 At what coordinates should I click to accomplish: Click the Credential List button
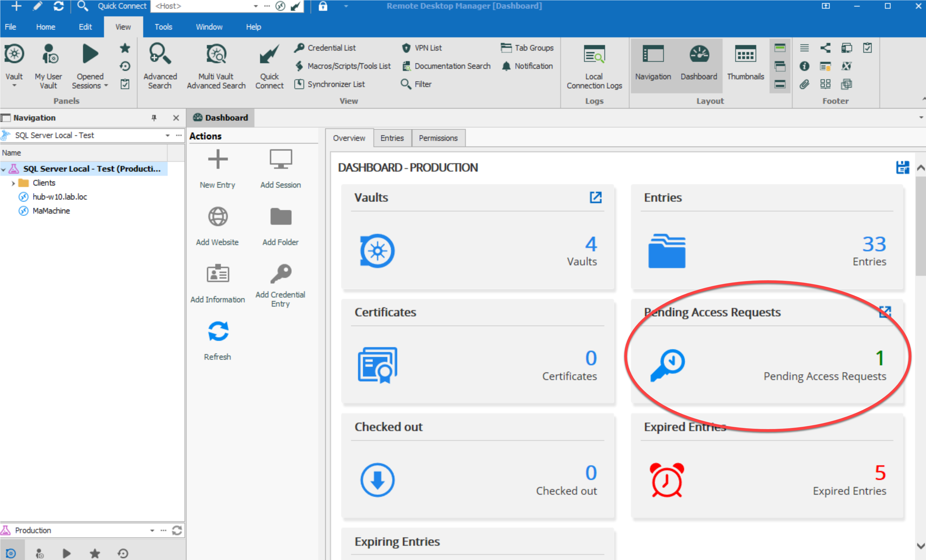pyautogui.click(x=325, y=48)
